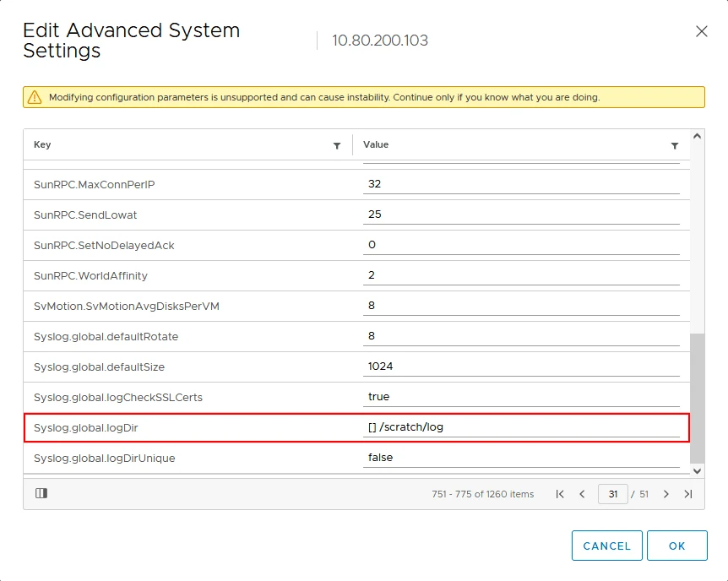Edit SunRPC.WorldAffinity value field

521,275
